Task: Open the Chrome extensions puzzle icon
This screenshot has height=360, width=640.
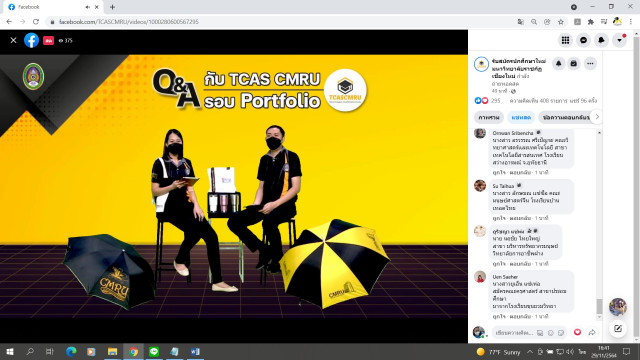Action: coord(591,22)
